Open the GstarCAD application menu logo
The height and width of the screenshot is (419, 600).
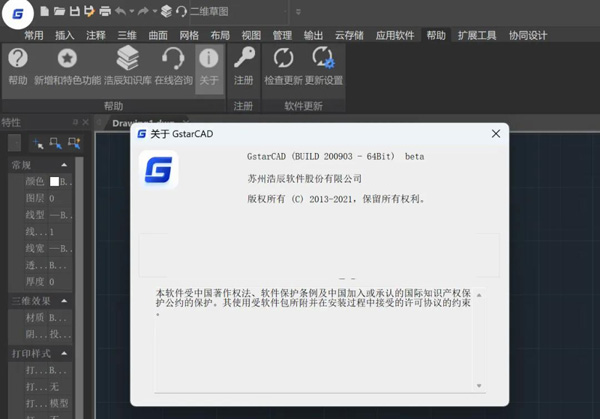tap(18, 14)
